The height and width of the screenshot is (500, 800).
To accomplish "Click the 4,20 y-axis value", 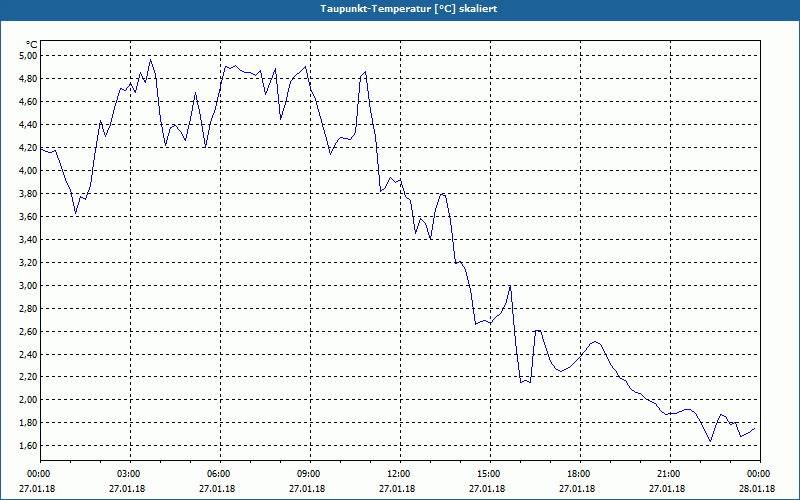I will click(29, 147).
